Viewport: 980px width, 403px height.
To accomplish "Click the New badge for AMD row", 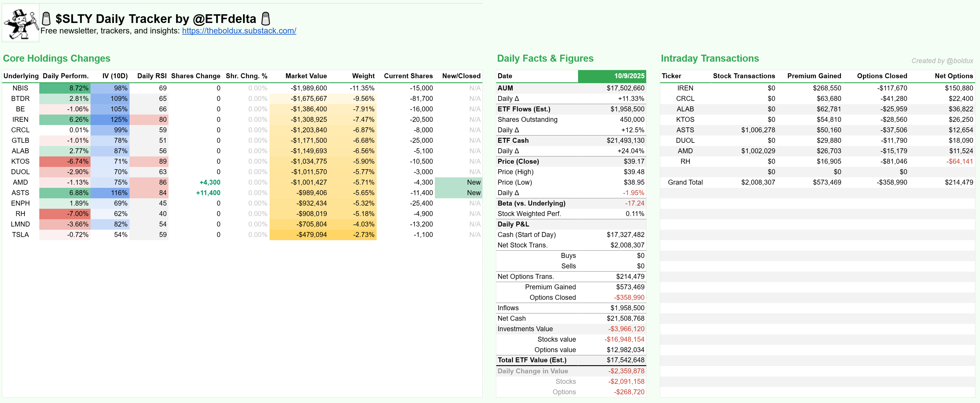I will click(x=473, y=183).
